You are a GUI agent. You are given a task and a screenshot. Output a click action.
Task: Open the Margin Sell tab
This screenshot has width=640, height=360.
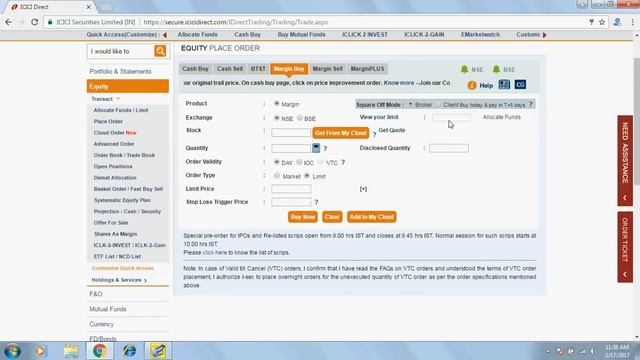click(x=327, y=69)
